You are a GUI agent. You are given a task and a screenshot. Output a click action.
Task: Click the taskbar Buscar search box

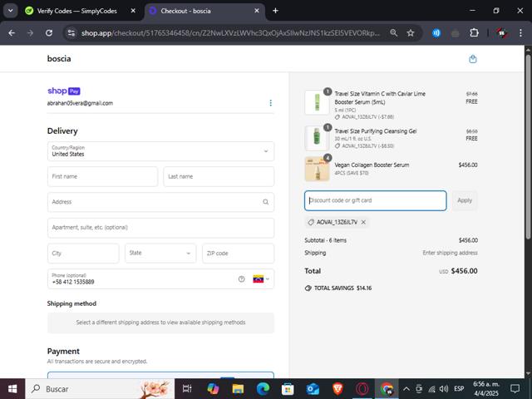coord(100,388)
